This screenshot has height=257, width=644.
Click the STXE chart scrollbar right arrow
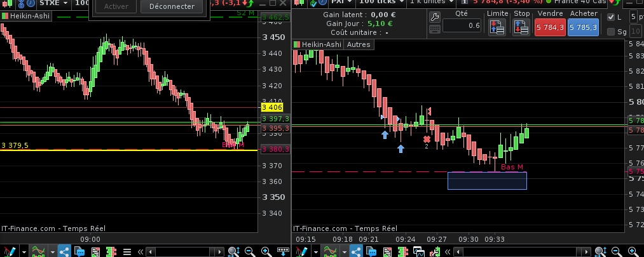(x=220, y=252)
